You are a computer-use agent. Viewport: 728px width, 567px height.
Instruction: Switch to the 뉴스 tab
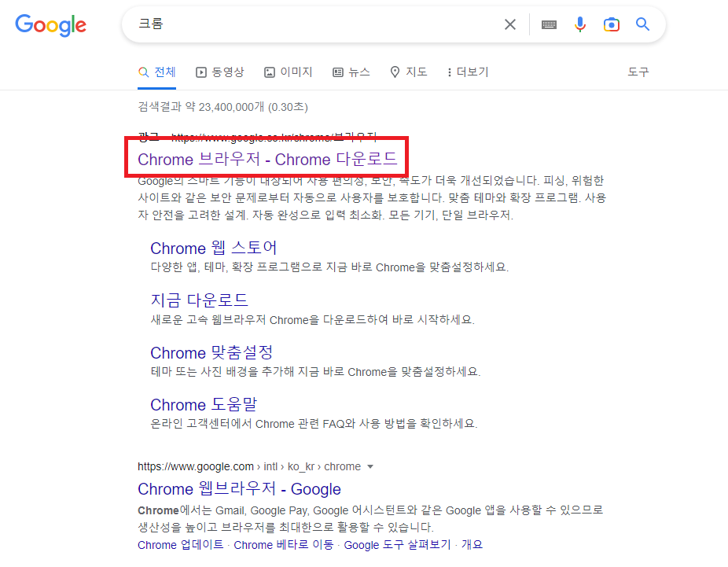pyautogui.click(x=351, y=72)
